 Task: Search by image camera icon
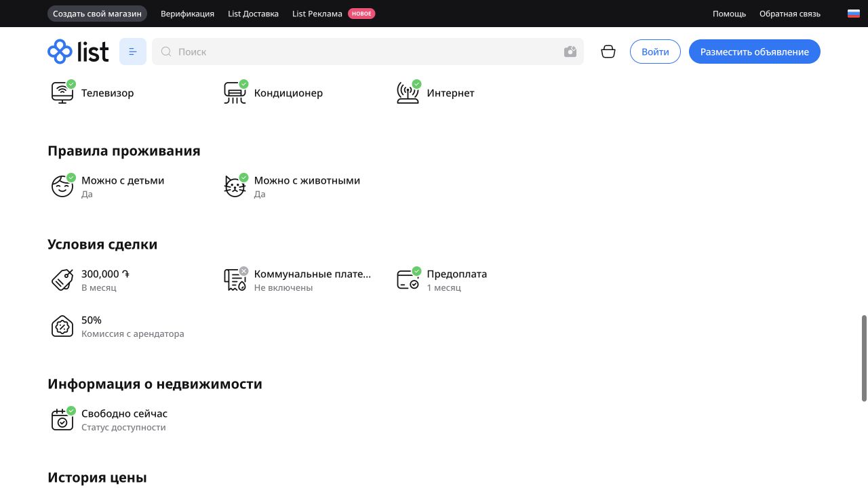[x=570, y=52]
